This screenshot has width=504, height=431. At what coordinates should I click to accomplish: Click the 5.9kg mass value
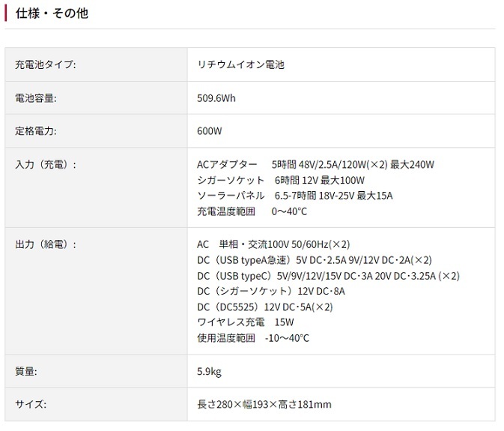[x=209, y=372]
